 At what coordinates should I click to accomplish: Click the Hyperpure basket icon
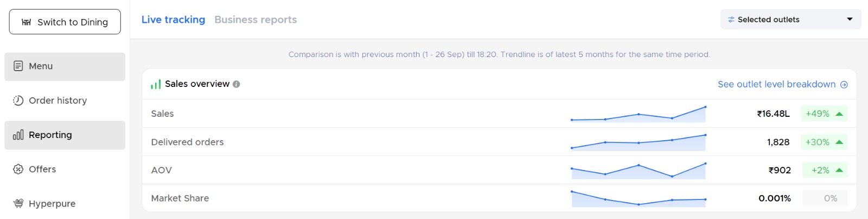click(x=18, y=203)
